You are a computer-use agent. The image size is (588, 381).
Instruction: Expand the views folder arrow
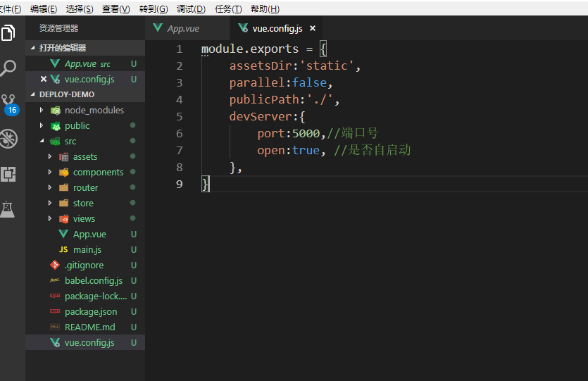click(x=50, y=218)
